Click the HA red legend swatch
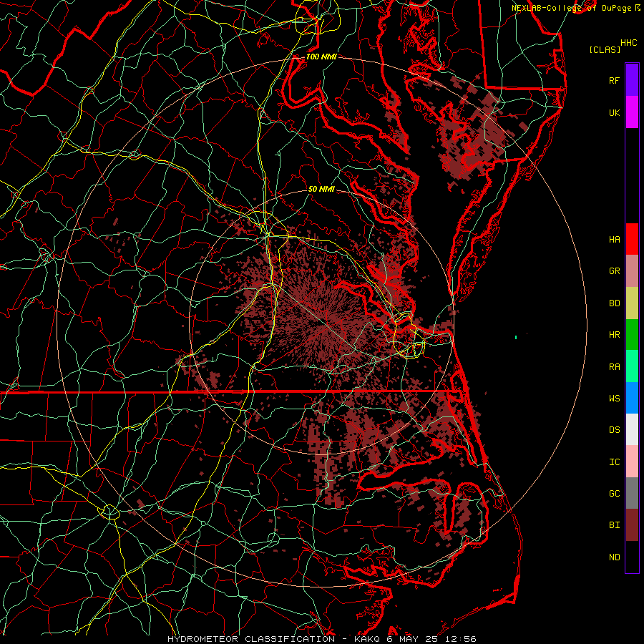The height and width of the screenshot is (644, 644). pos(632,239)
